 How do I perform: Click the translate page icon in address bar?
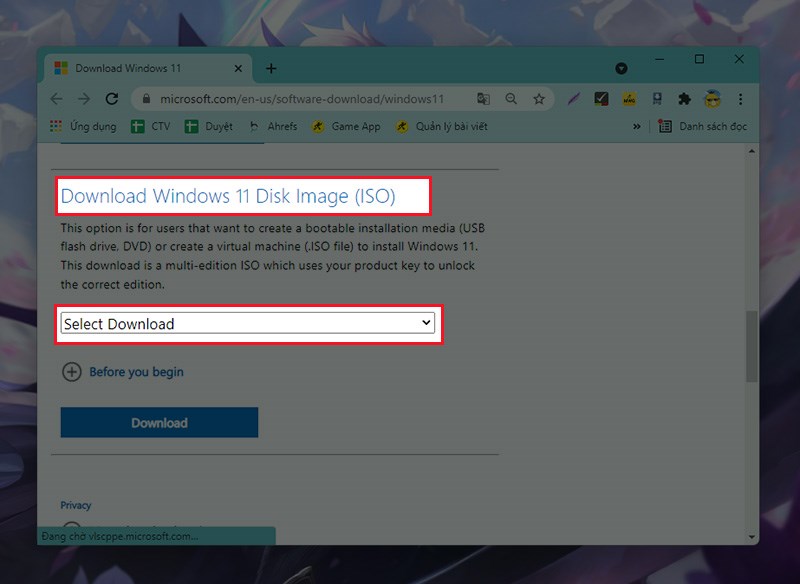point(484,99)
